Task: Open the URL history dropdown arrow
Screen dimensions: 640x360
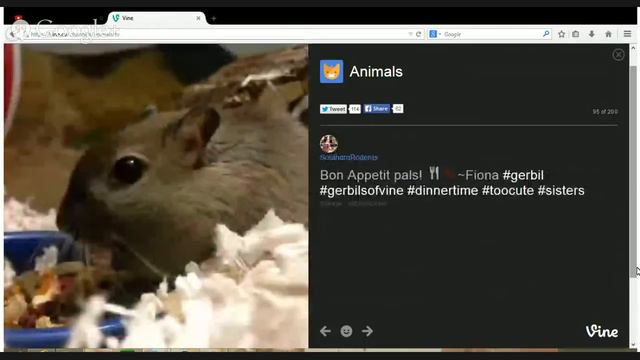Action: pos(411,34)
